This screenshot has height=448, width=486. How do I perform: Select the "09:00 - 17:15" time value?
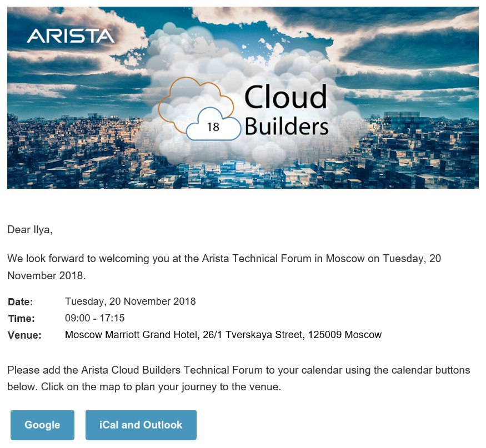coord(94,318)
